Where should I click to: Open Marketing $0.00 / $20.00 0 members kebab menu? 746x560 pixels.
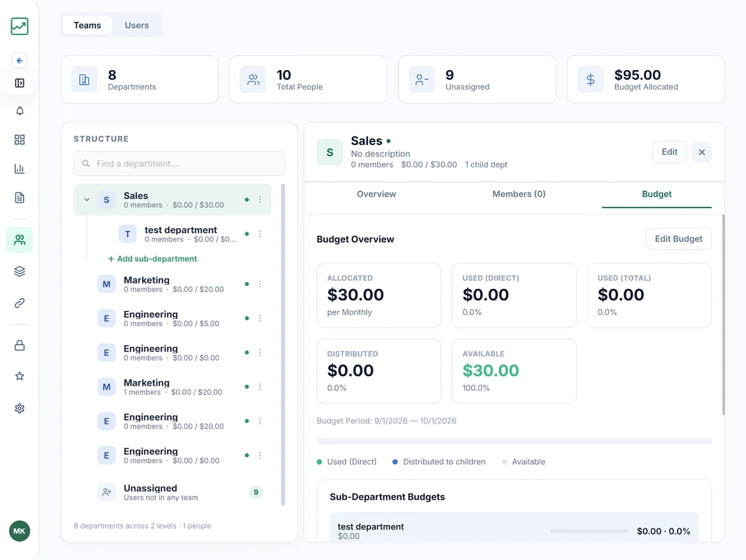tap(260, 284)
